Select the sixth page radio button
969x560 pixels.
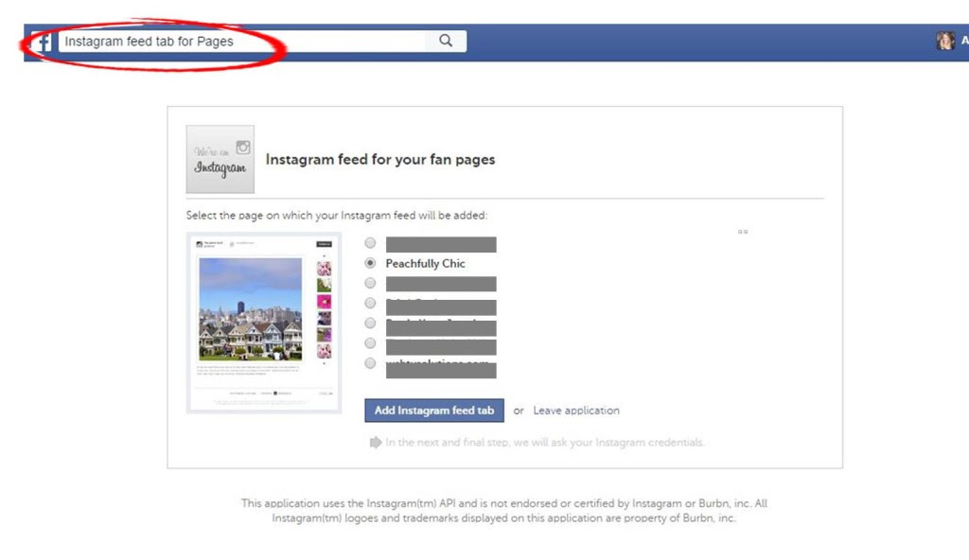[370, 343]
